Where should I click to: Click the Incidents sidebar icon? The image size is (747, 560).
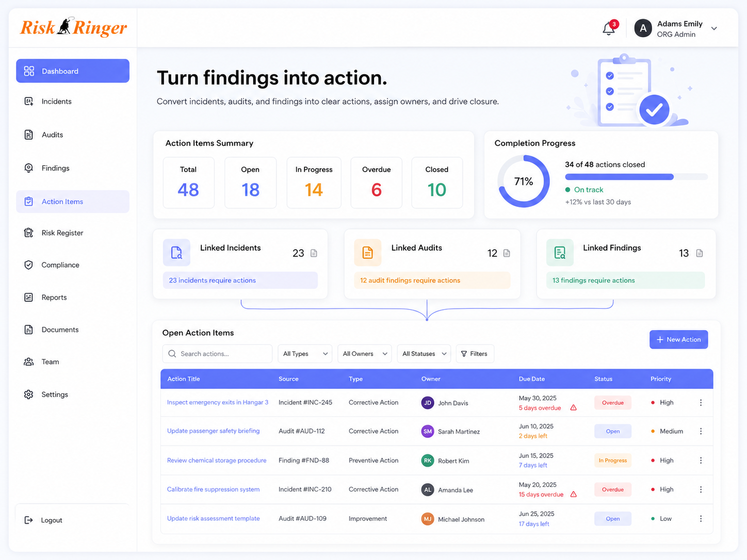coord(29,102)
